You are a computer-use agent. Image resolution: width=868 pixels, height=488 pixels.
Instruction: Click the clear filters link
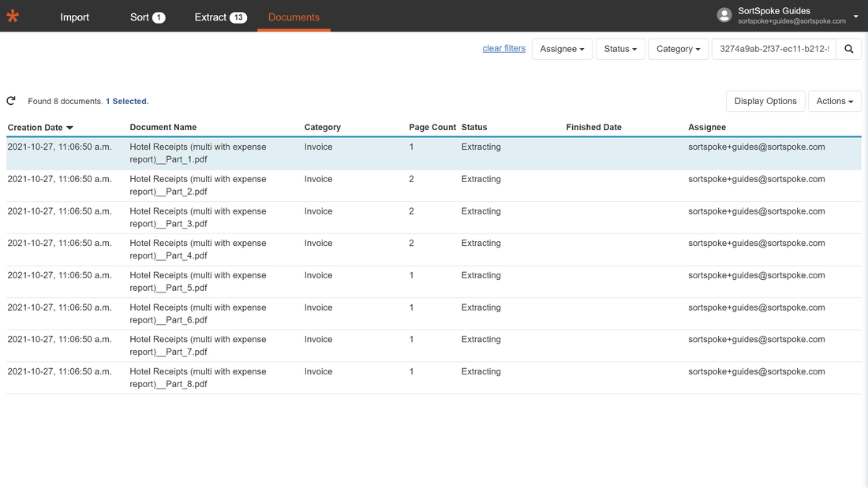coord(503,48)
